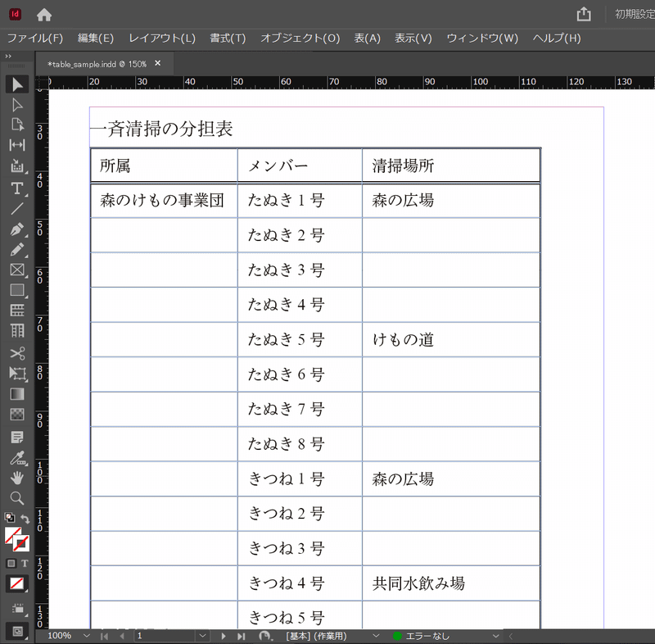Change the screen mode button
655x644 pixels.
pos(17,631)
